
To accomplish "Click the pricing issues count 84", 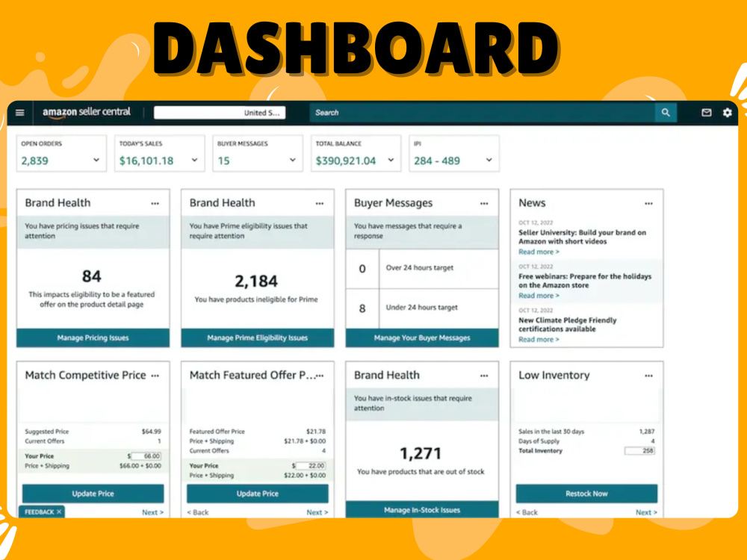I will point(91,276).
